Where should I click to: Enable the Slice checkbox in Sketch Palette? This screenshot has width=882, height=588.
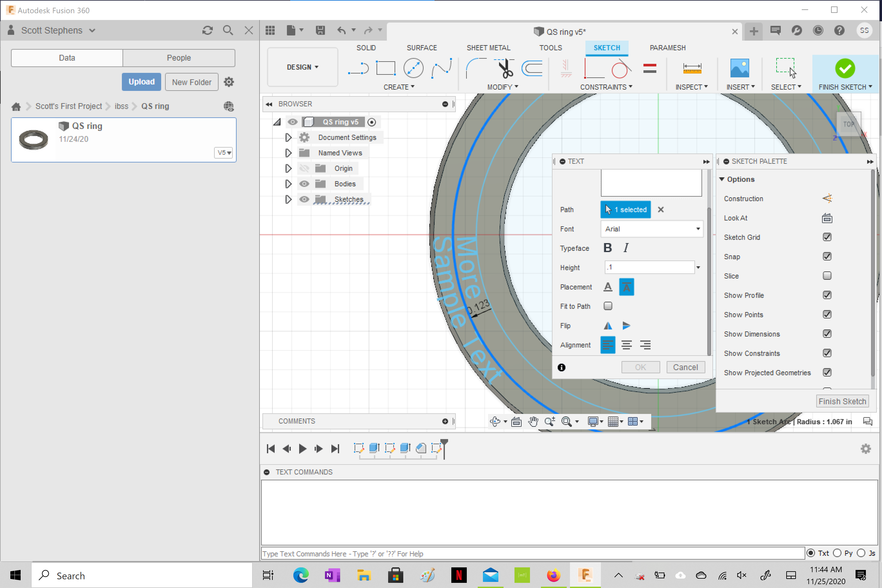(x=827, y=276)
